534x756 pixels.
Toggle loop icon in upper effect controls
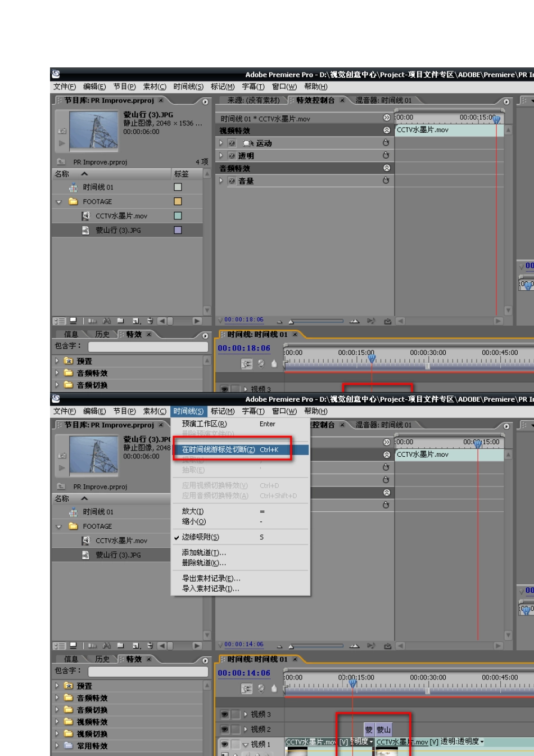[387, 321]
